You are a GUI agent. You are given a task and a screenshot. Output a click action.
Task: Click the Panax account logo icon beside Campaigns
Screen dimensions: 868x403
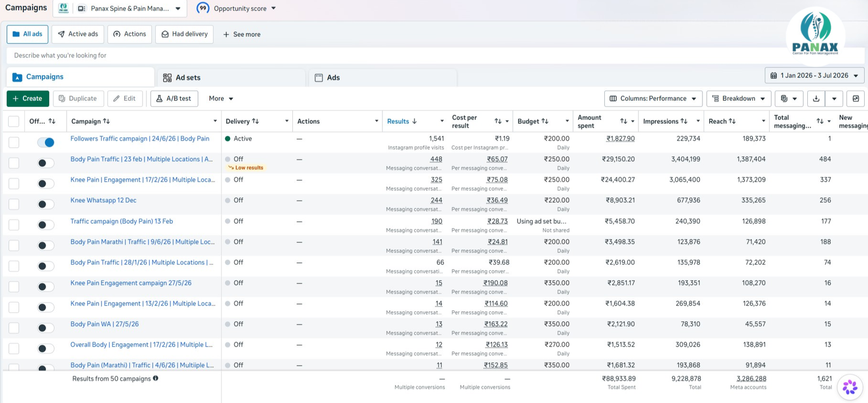point(63,8)
